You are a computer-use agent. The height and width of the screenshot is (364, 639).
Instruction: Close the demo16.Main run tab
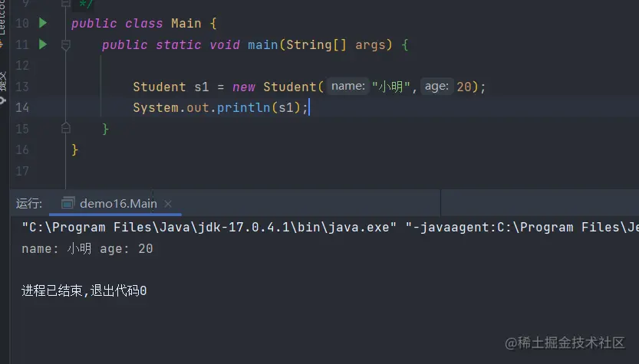pos(168,204)
